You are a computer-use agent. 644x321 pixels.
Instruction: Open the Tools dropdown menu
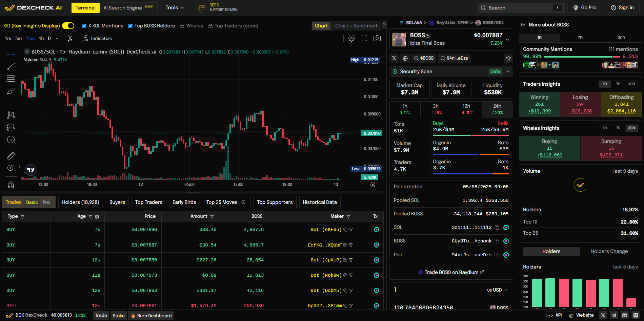(x=175, y=7)
